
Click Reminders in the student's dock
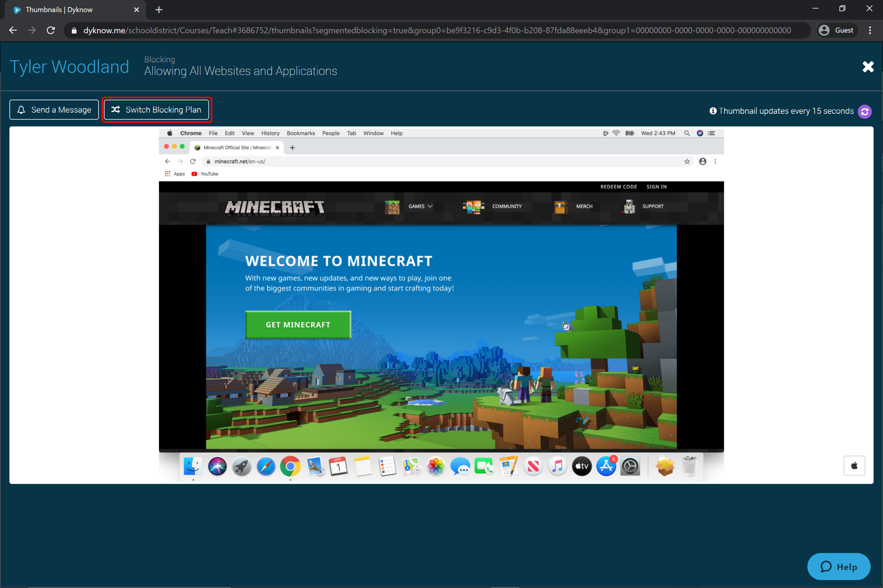387,466
